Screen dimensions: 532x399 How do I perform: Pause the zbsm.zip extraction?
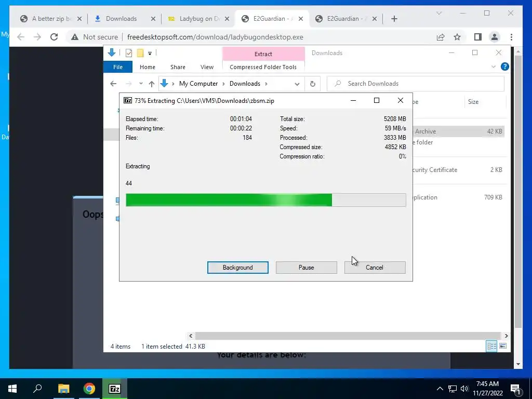pos(306,268)
